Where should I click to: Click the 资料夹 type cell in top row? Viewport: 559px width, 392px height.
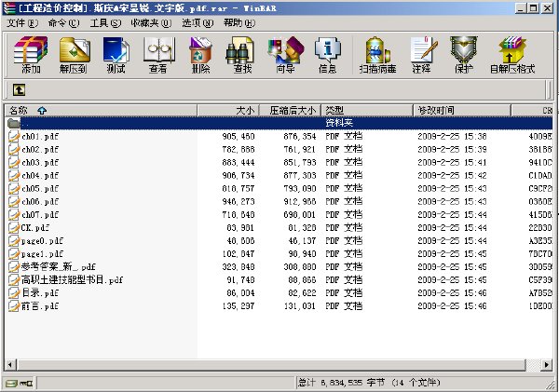click(x=339, y=123)
